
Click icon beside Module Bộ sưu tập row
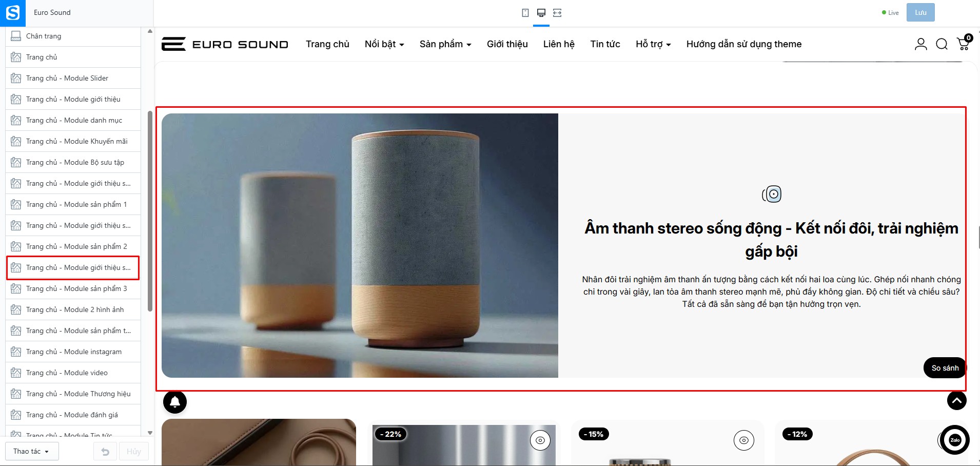(16, 162)
